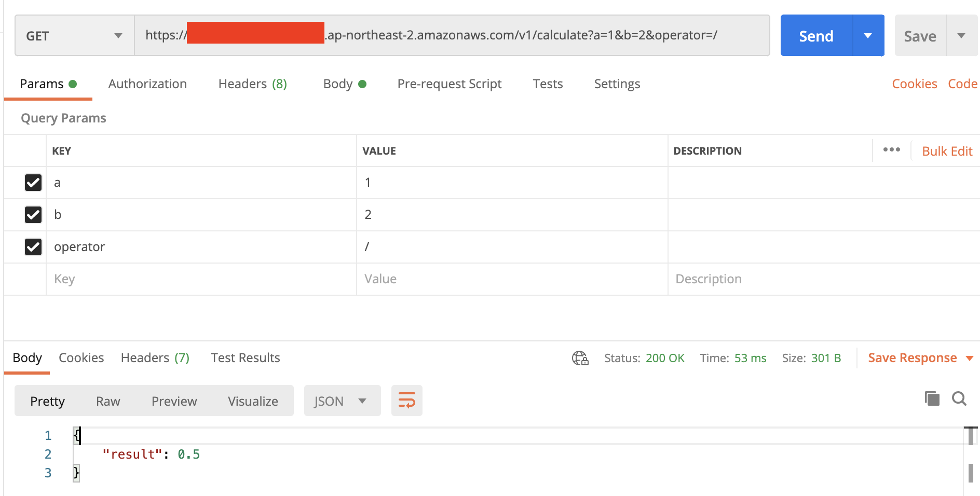Image resolution: width=980 pixels, height=496 pixels.
Task: Expand the Save options arrow
Action: pos(961,36)
